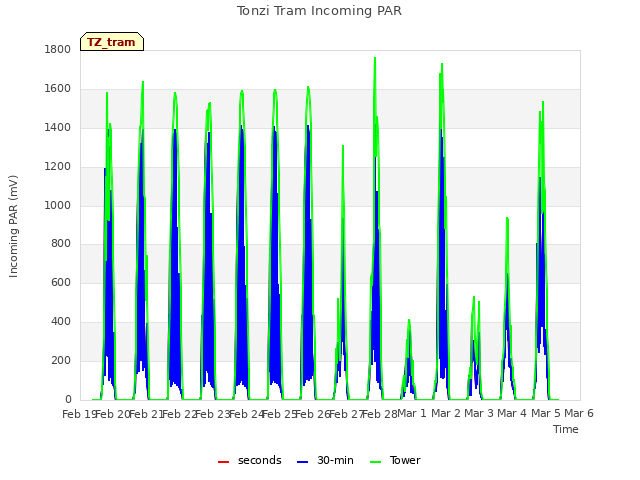The image size is (640, 480).
Task: Click the chart title 'Tonzi Tram Incoming PAR'
Action: click(319, 11)
